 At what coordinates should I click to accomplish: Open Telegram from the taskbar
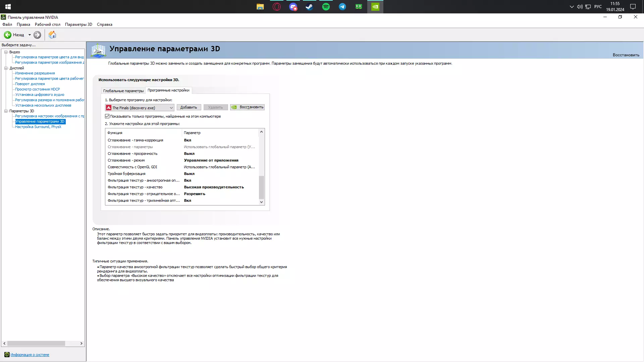pos(342,7)
